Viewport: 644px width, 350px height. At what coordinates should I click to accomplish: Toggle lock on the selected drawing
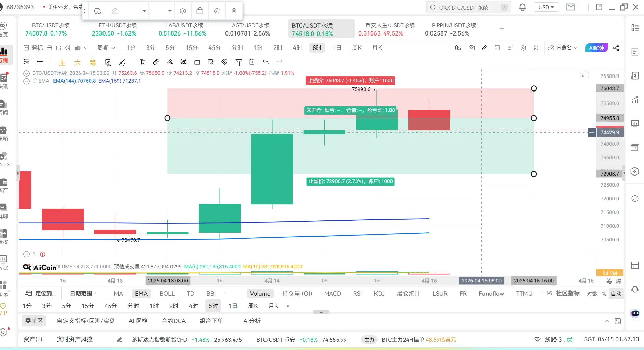coord(200,11)
